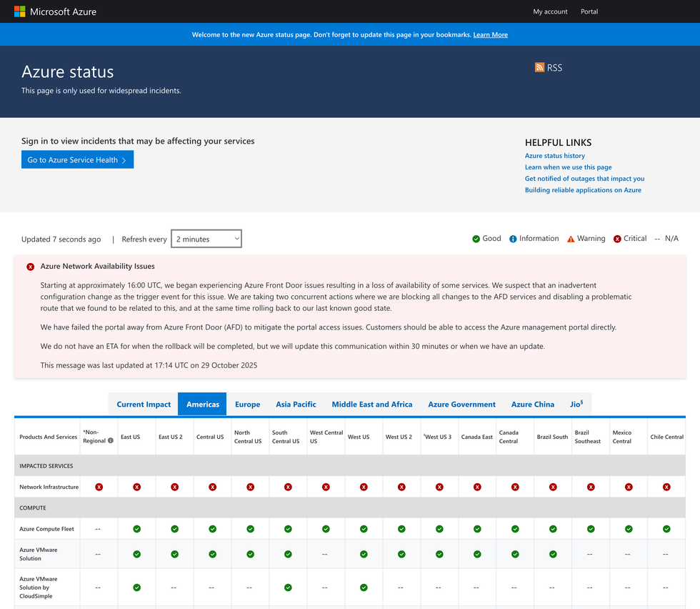Click Go to Azure Service Health button
The width and height of the screenshot is (700, 609).
click(x=77, y=160)
